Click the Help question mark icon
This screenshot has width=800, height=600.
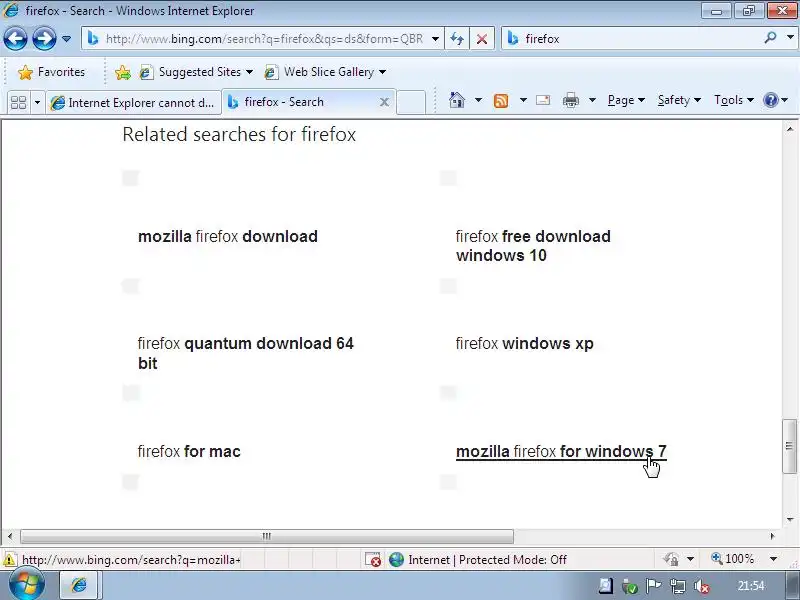(x=770, y=100)
